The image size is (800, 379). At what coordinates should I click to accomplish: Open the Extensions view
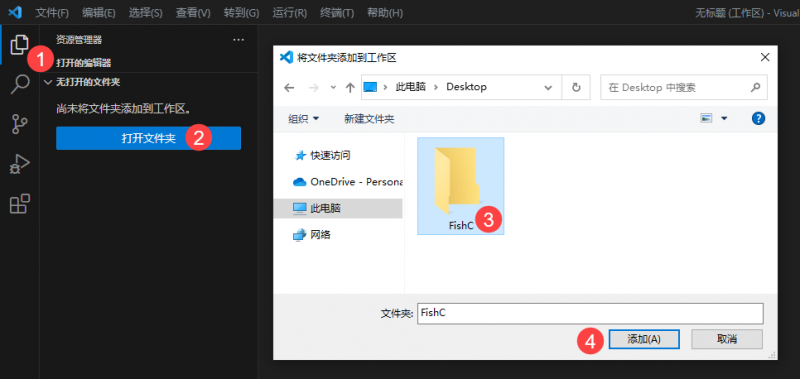click(19, 204)
